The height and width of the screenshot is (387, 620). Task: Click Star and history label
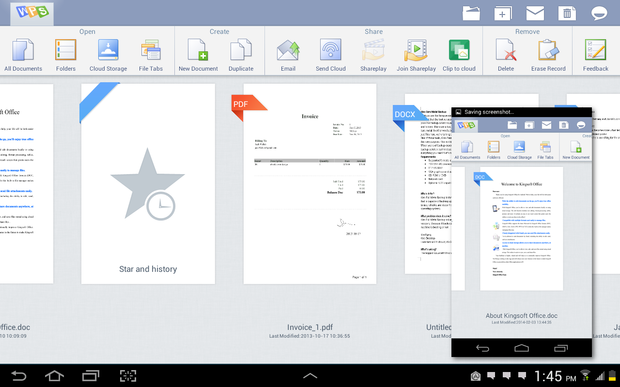[148, 269]
